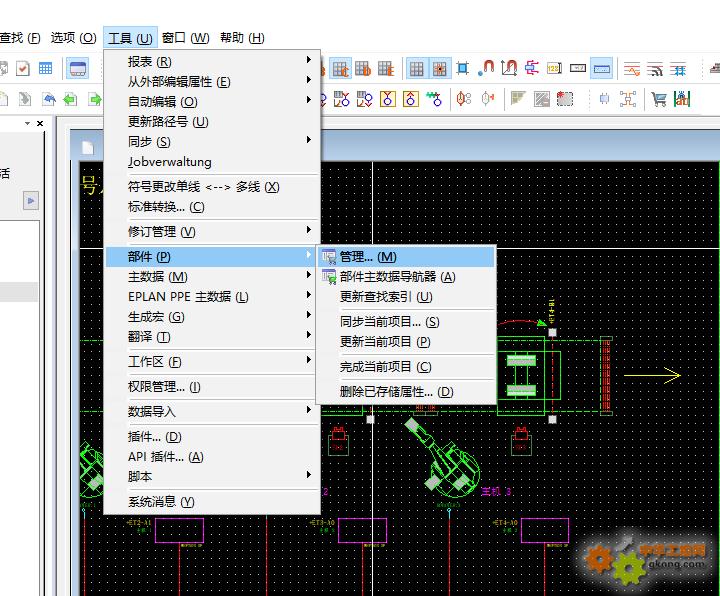The height and width of the screenshot is (596, 720).
Task: Toggle the highlighted blue box toolbar icon
Action: 602,68
